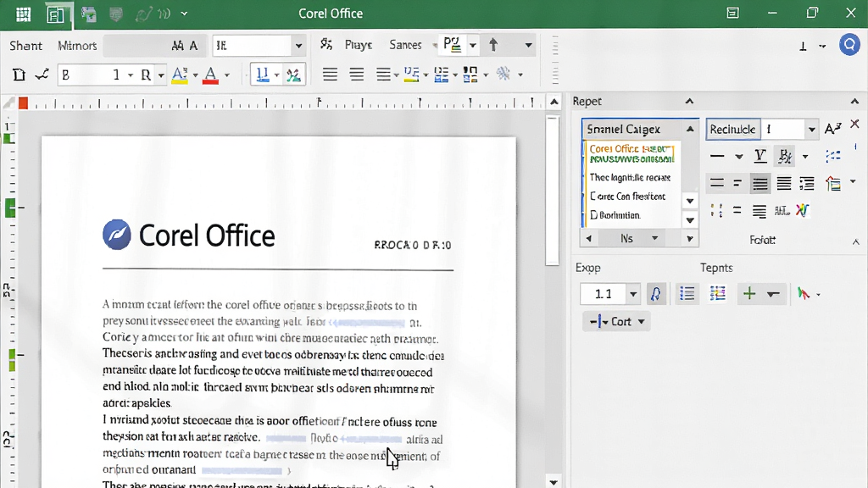Click the highlighted script icon beside 1.1 box
This screenshot has height=488, width=868.
click(x=655, y=294)
